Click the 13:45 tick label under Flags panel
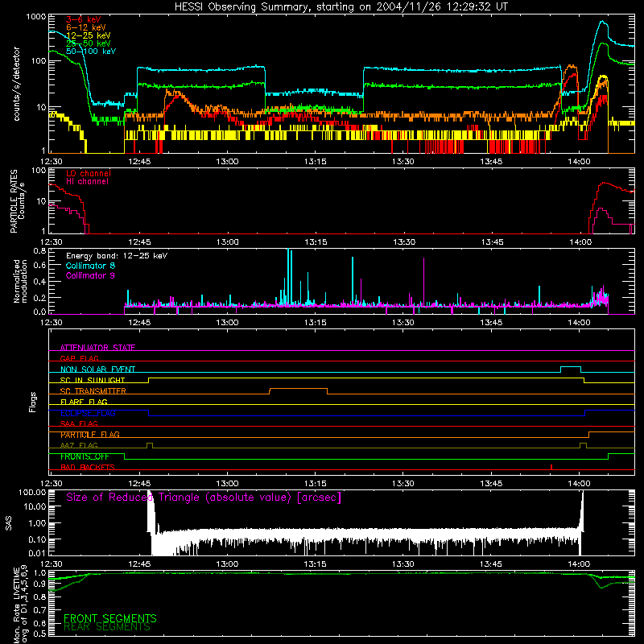 (x=491, y=484)
